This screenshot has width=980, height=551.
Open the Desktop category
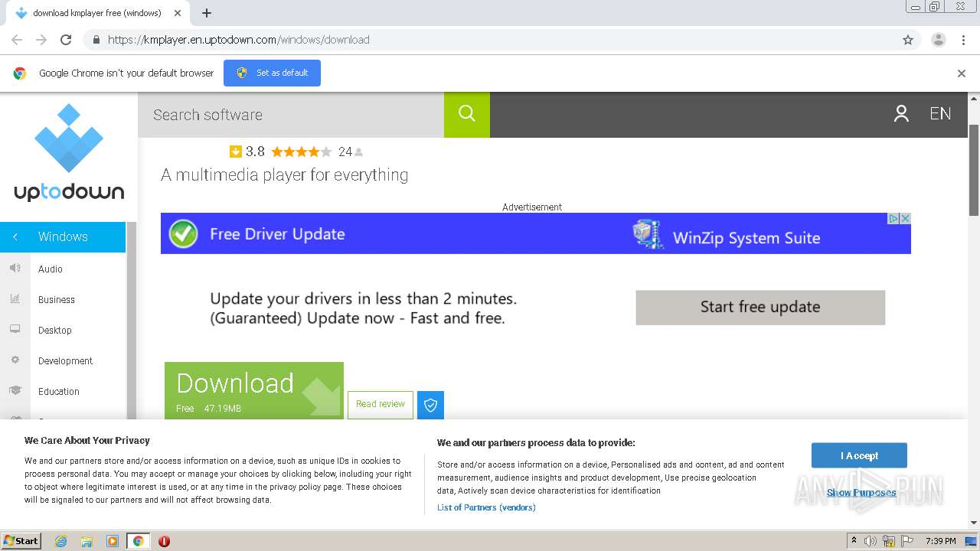coord(55,331)
